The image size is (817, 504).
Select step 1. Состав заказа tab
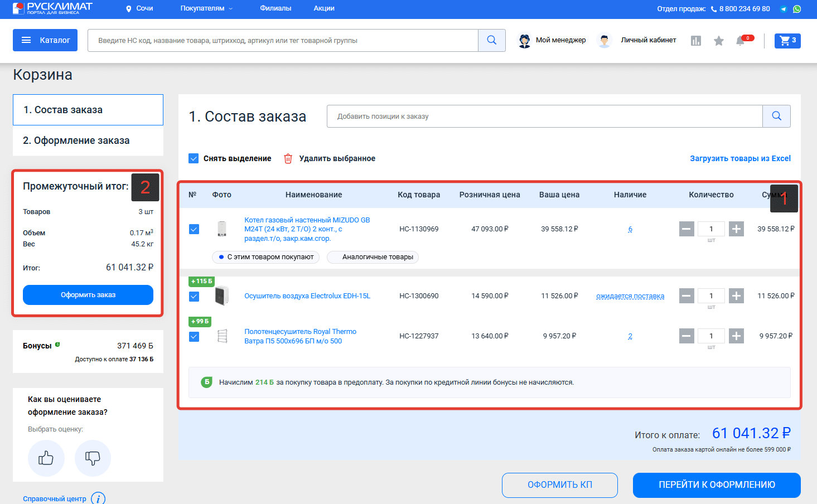pyautogui.click(x=88, y=110)
